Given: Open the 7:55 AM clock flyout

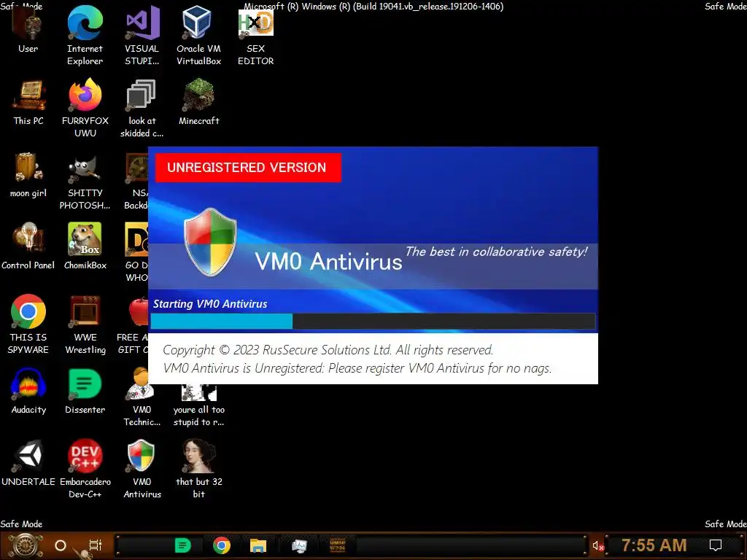Looking at the screenshot, I should click(654, 545).
